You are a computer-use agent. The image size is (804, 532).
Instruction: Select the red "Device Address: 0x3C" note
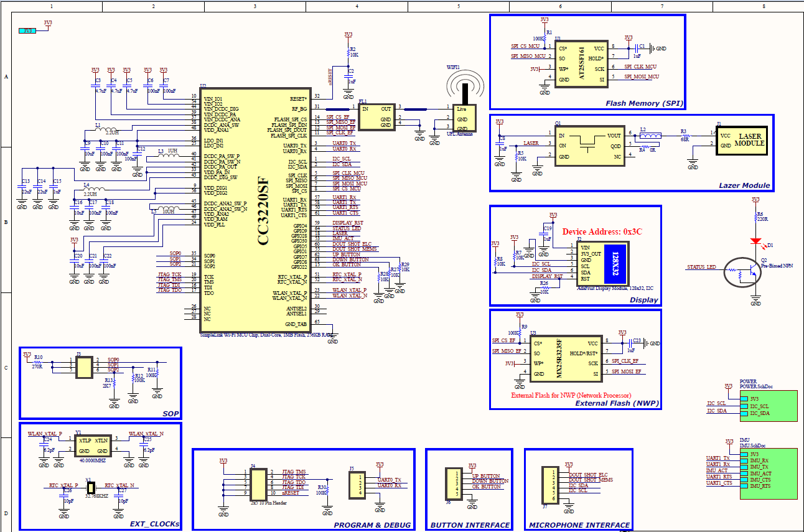602,231
